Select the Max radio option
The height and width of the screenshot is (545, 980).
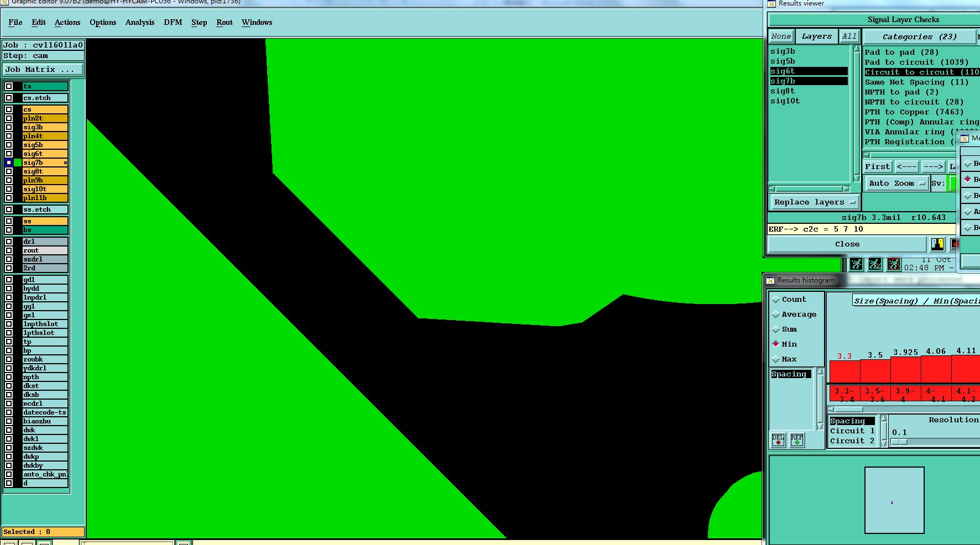[785, 359]
